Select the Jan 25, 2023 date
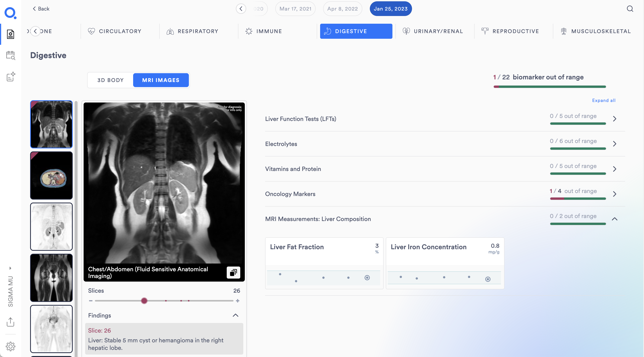 click(x=391, y=9)
